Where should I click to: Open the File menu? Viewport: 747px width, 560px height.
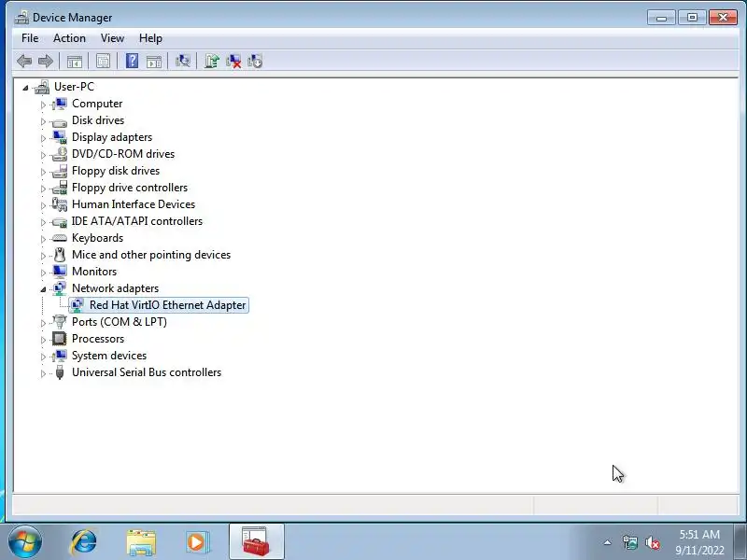[30, 38]
